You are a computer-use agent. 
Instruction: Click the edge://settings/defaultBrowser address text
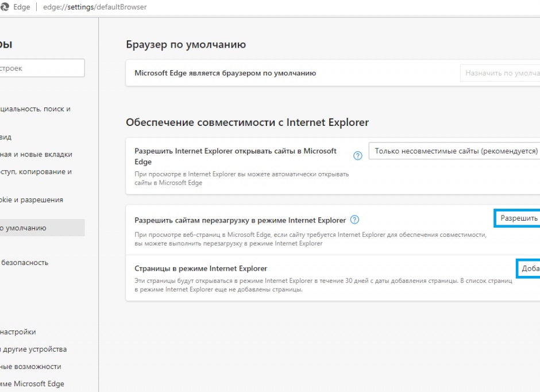pyautogui.click(x=95, y=7)
